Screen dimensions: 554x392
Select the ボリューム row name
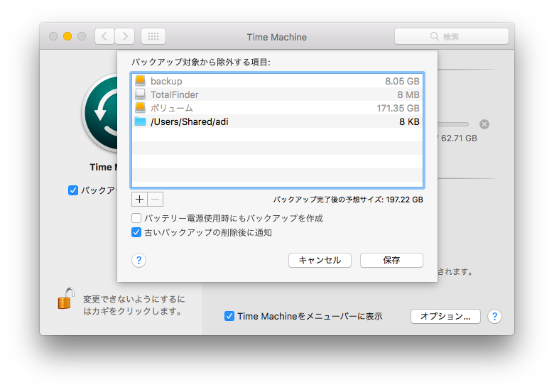pos(172,108)
